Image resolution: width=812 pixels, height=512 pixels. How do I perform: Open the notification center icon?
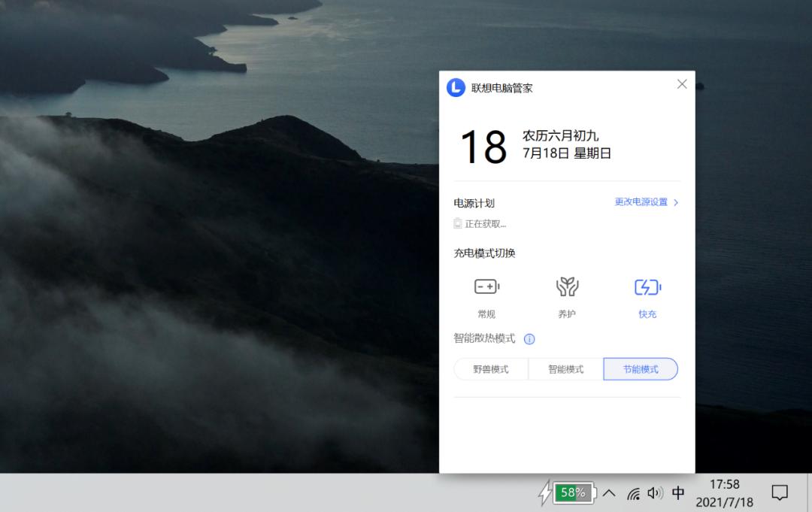tap(779, 493)
